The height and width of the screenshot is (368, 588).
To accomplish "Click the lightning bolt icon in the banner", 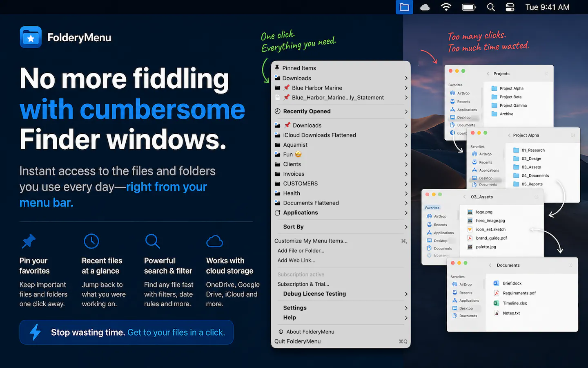I will pos(36,332).
